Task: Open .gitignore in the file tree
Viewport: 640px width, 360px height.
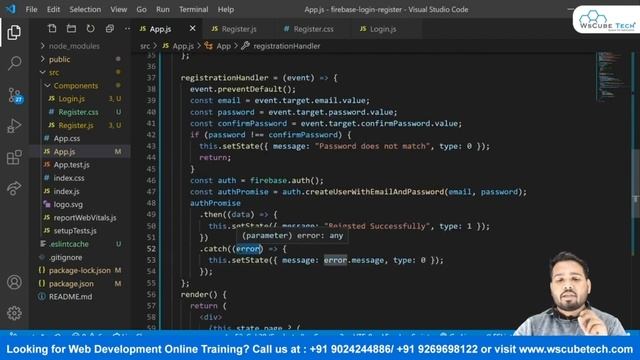Action: (x=80, y=257)
